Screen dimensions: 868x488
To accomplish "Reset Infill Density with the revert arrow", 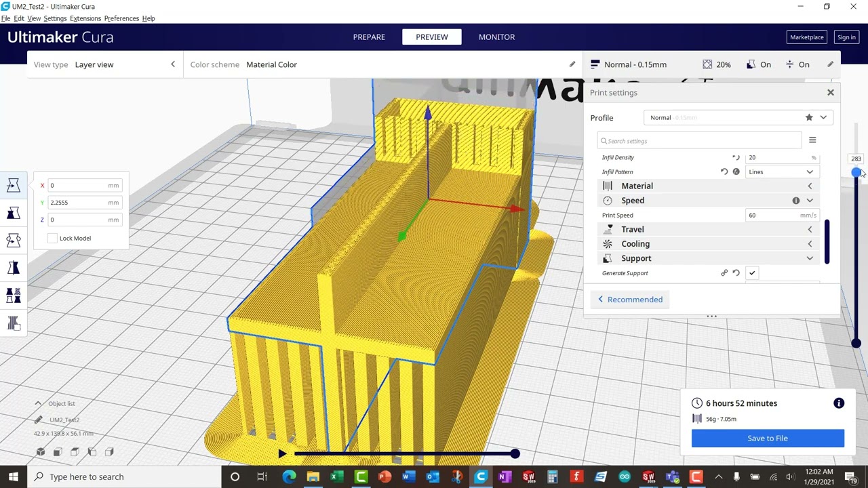I will 736,157.
